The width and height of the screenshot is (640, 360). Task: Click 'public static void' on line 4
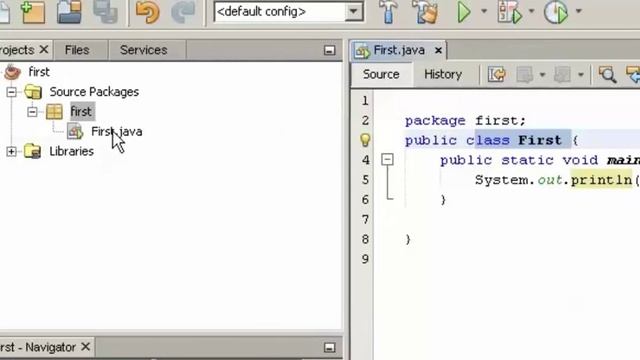519,160
